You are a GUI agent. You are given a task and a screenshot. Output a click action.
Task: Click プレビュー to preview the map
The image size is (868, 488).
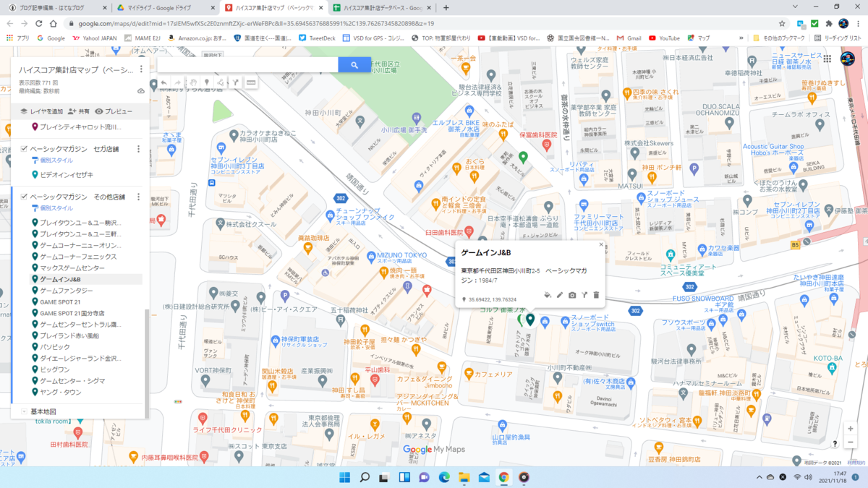(114, 111)
